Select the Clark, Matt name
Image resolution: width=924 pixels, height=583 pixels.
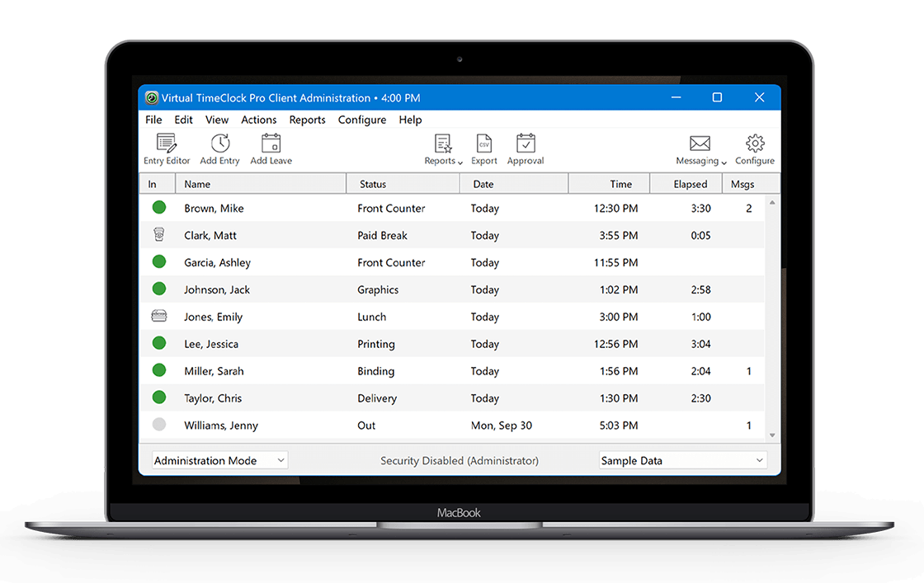[210, 236]
